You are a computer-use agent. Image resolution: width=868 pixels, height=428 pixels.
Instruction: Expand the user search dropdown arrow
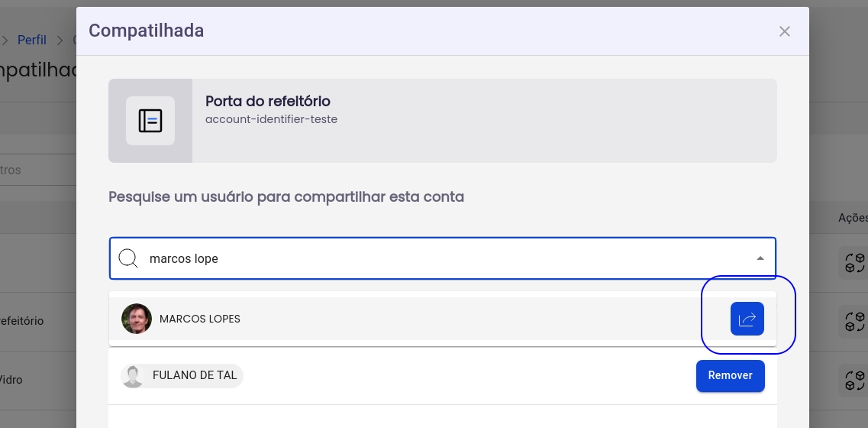click(x=760, y=258)
